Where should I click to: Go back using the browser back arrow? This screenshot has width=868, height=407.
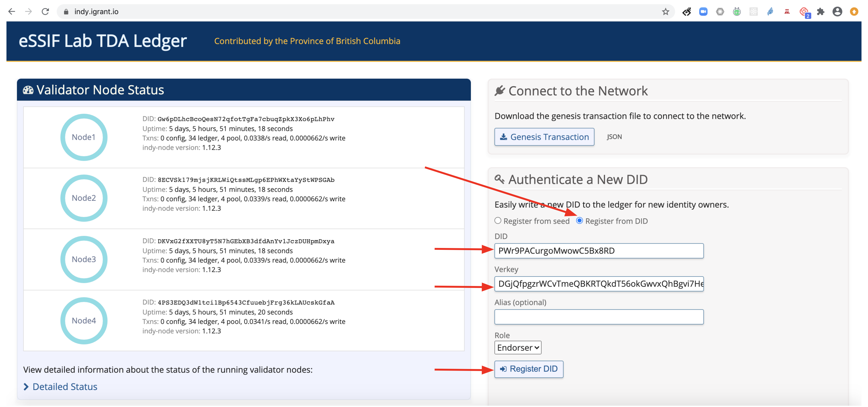(x=12, y=12)
